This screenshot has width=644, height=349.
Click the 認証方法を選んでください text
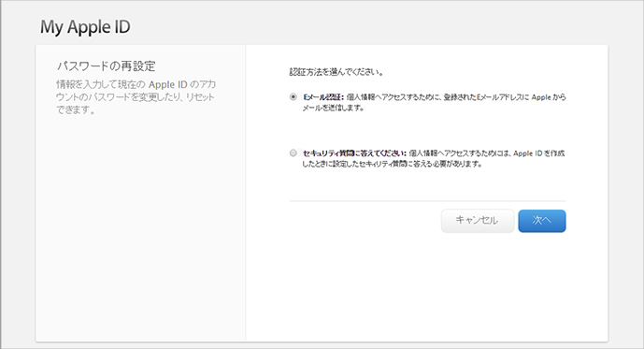point(336,72)
